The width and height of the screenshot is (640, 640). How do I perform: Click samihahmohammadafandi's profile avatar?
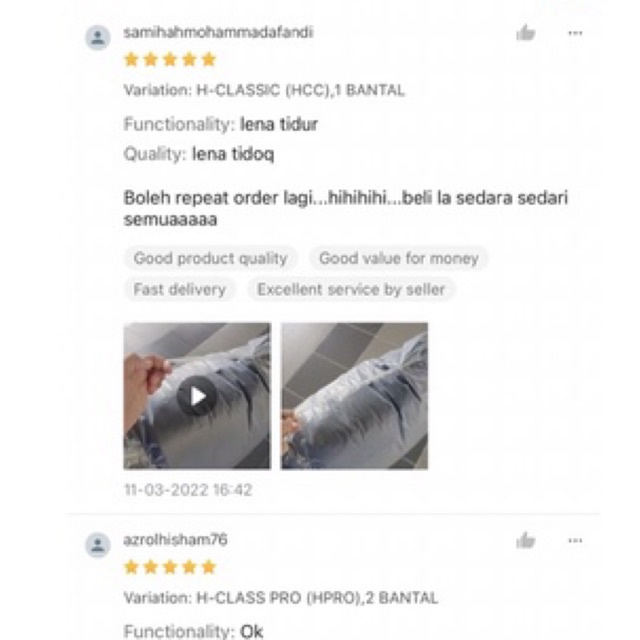98,38
